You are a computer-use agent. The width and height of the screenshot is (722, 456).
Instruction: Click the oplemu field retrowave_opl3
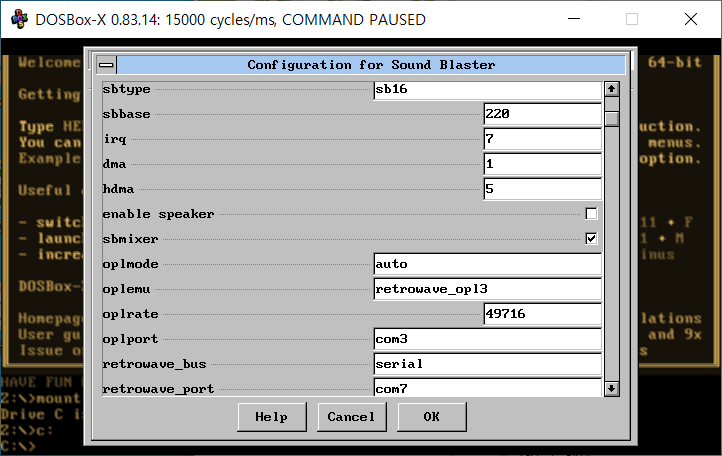[488, 289]
